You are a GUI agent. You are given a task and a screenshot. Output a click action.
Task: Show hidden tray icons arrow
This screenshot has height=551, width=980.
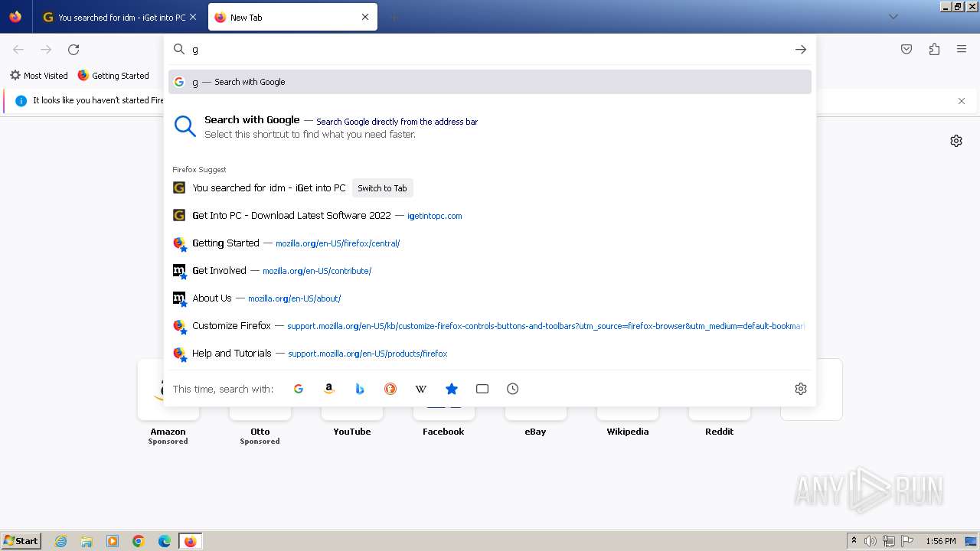854,541
